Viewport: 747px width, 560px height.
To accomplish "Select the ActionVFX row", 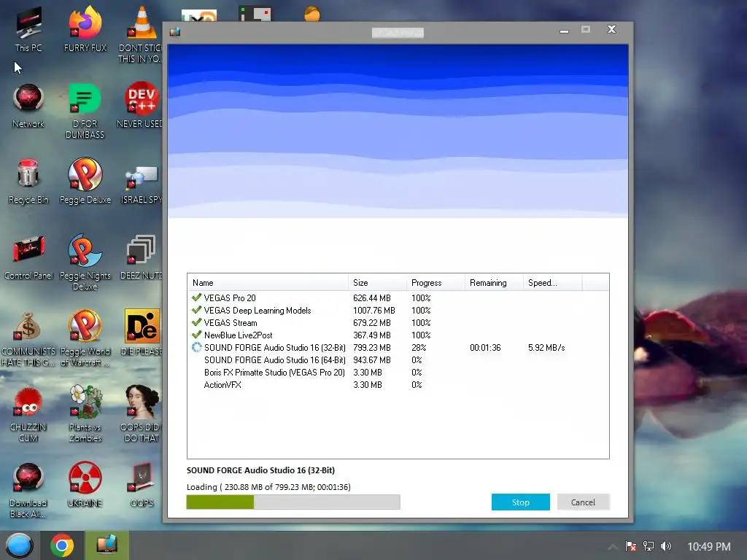I will [x=398, y=385].
